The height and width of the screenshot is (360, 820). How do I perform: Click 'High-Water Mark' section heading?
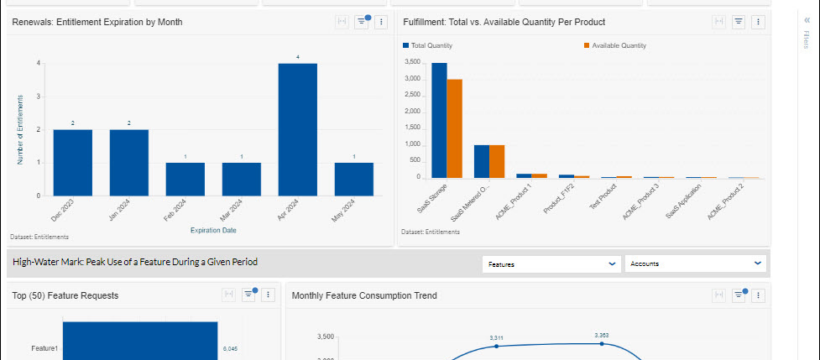click(x=135, y=262)
